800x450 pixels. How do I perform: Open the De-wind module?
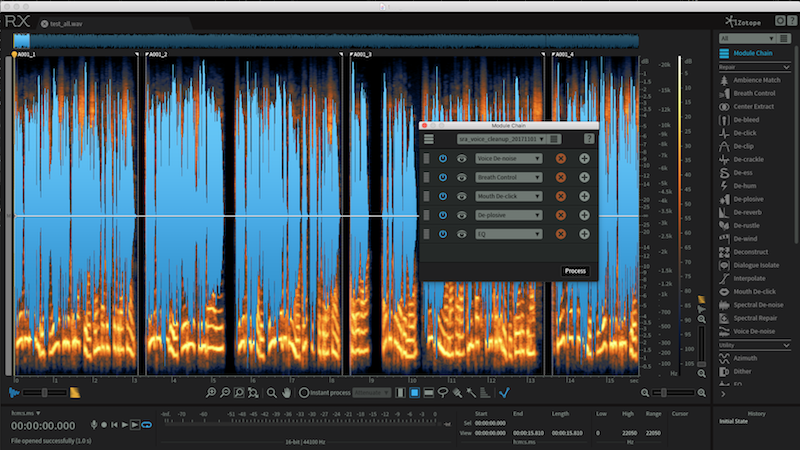[739, 239]
